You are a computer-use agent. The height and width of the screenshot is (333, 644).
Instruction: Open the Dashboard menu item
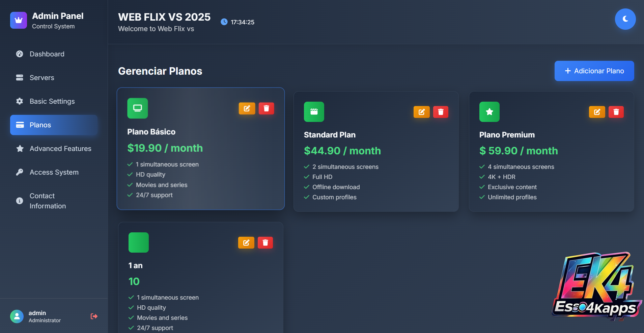point(47,54)
